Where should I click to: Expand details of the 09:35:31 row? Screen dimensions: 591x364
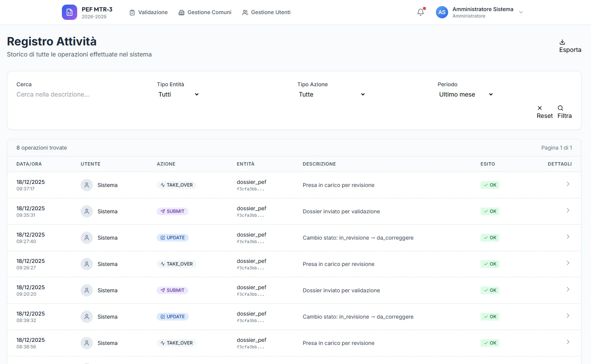[x=568, y=210]
